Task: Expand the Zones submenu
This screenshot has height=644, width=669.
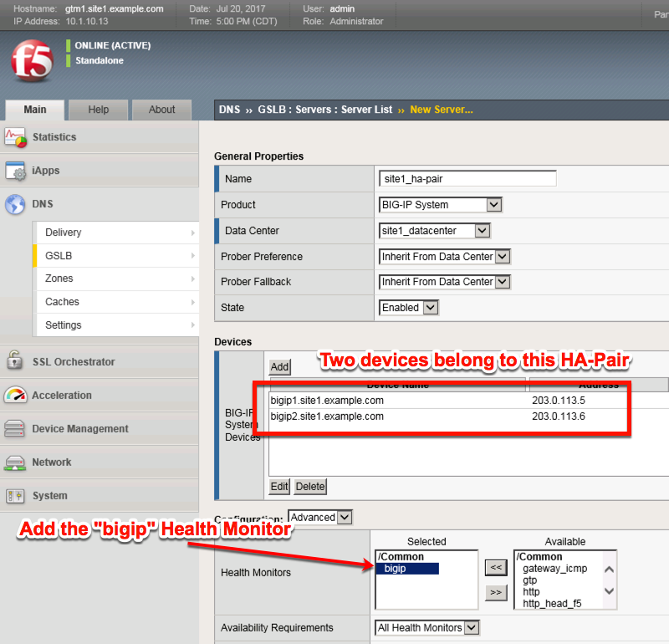Action: click(x=116, y=279)
